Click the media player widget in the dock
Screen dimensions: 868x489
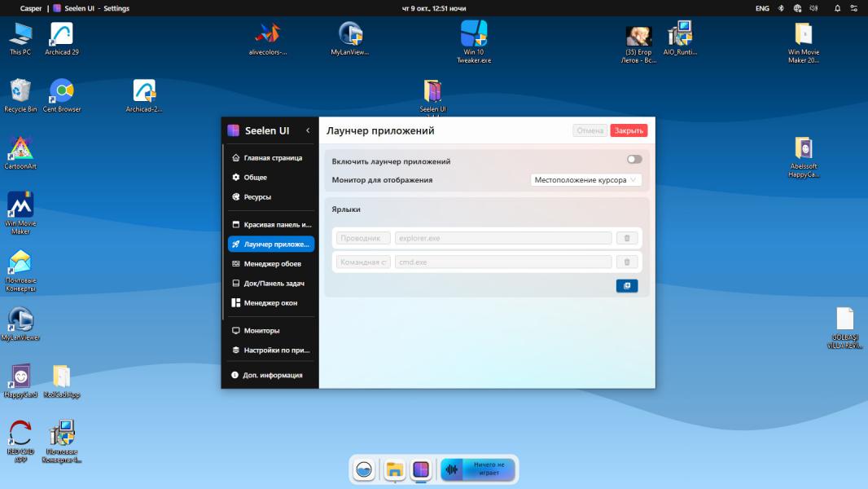click(x=478, y=469)
